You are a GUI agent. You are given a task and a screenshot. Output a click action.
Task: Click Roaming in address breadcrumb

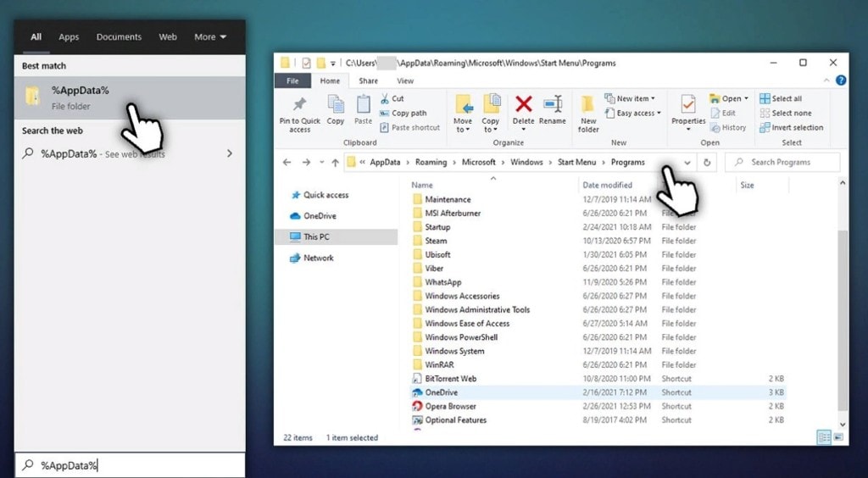click(431, 162)
